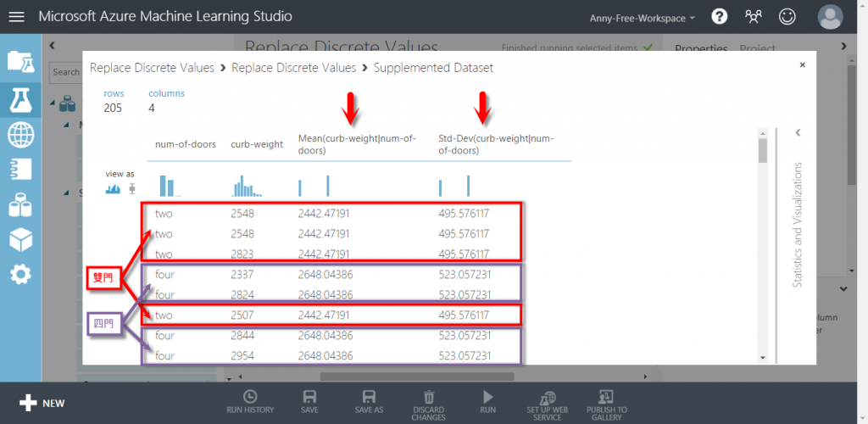This screenshot has height=424, width=868.
Task: Open the Notebooks sidebar icon
Action: click(20, 170)
